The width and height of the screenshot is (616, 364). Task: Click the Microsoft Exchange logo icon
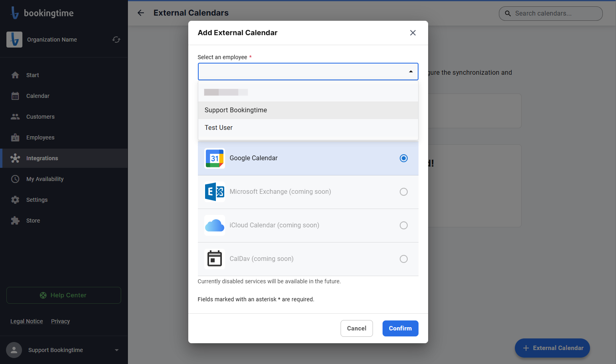point(215,192)
